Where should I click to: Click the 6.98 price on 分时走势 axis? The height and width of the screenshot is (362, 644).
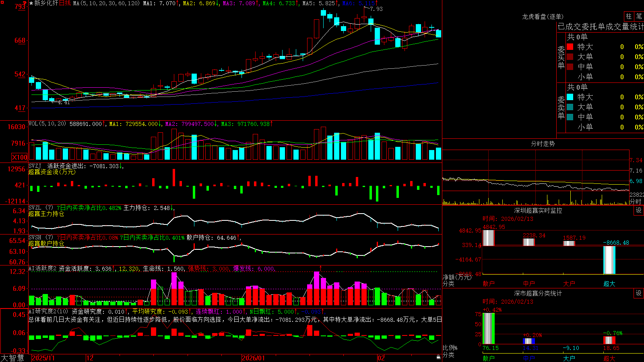pyautogui.click(x=636, y=181)
